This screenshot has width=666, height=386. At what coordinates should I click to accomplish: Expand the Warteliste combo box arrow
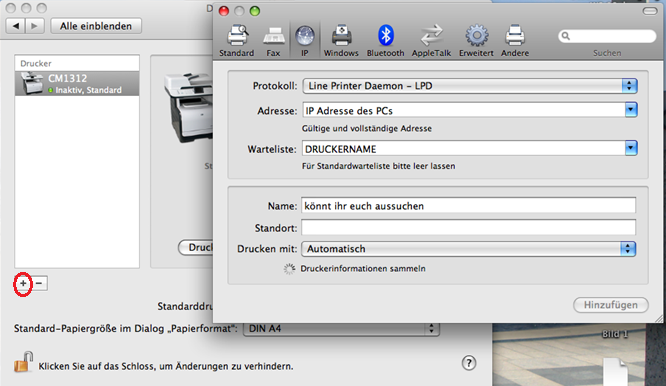coord(631,148)
